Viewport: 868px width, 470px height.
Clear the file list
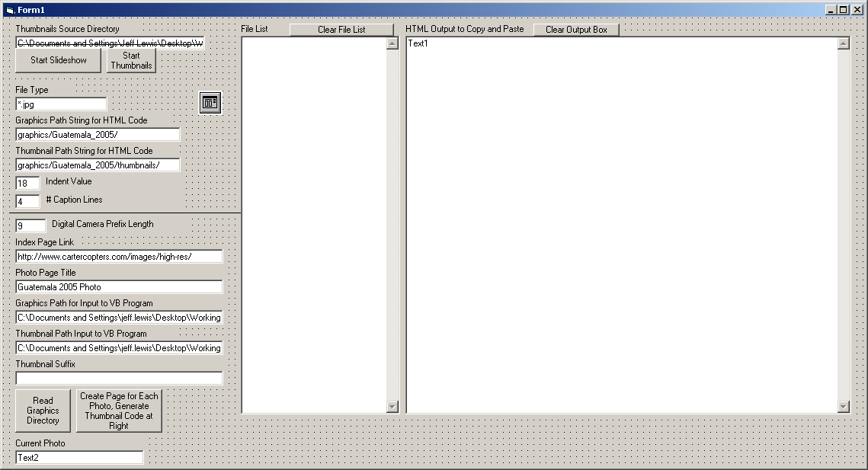[341, 30]
